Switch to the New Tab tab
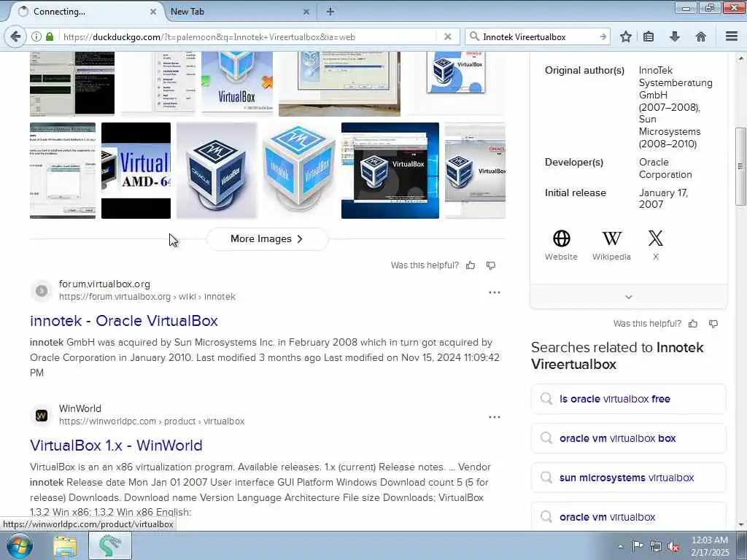This screenshot has width=747, height=560. (x=239, y=12)
